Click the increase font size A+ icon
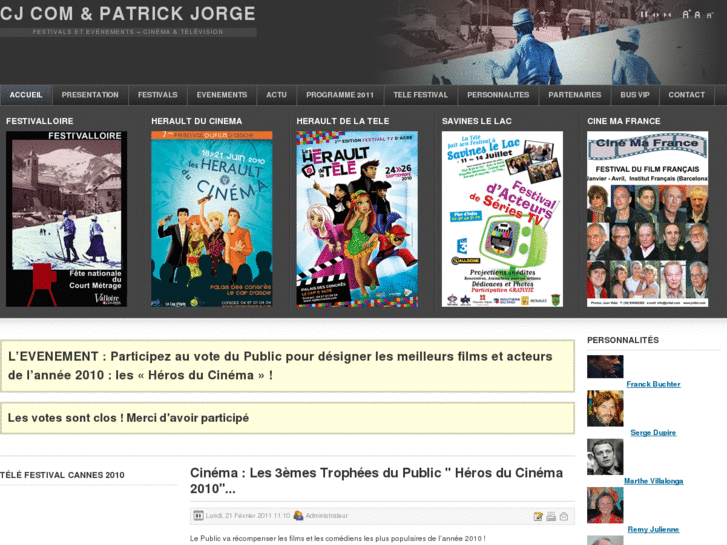This screenshot has height=545, width=727. point(687,14)
